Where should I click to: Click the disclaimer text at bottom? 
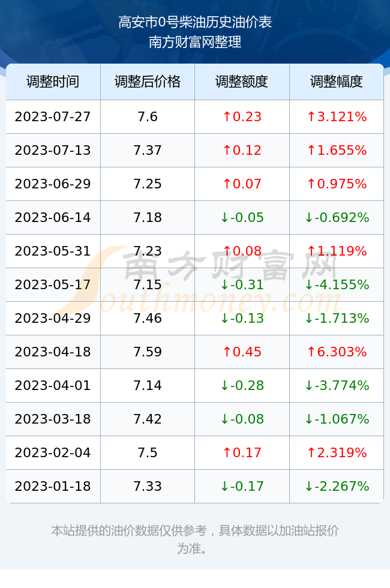tap(195, 539)
